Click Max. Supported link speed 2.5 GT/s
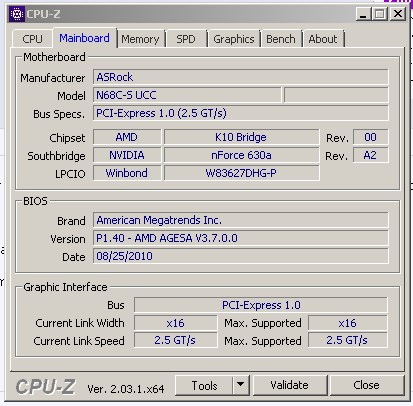Image resolution: width=413 pixels, height=406 pixels. (347, 340)
